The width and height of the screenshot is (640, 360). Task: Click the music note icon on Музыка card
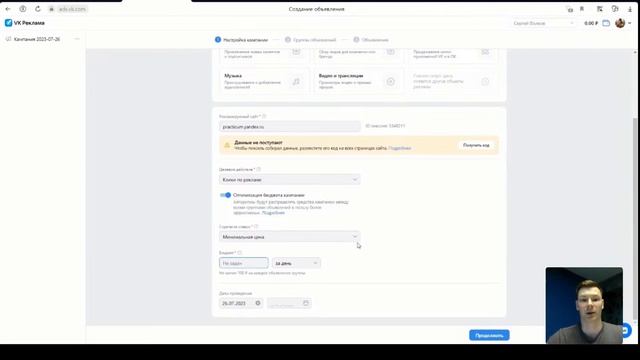pyautogui.click(x=296, y=82)
